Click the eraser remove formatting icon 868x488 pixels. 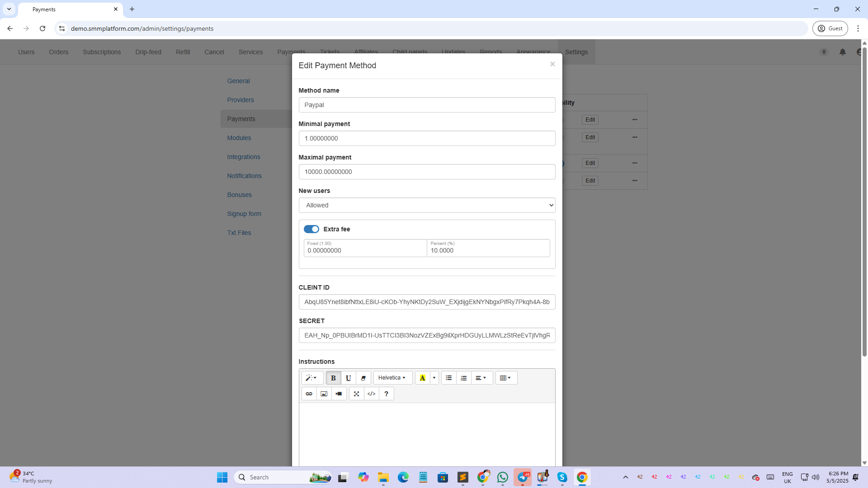tap(363, 378)
